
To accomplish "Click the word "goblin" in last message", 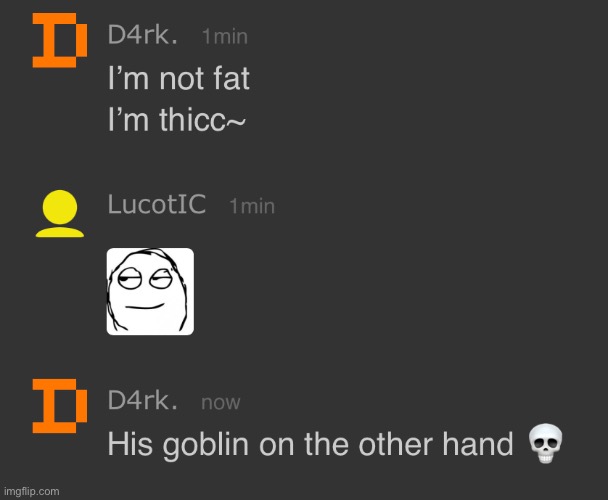I will [206, 445].
